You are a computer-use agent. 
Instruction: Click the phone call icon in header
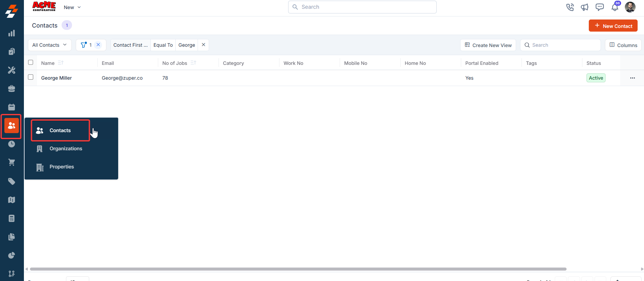[x=570, y=7]
